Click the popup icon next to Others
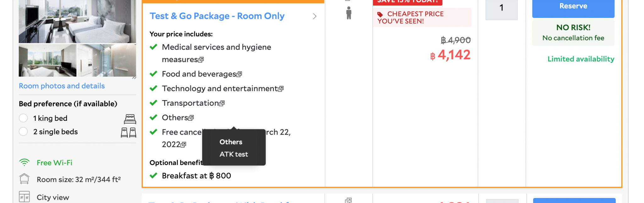 click(x=191, y=118)
